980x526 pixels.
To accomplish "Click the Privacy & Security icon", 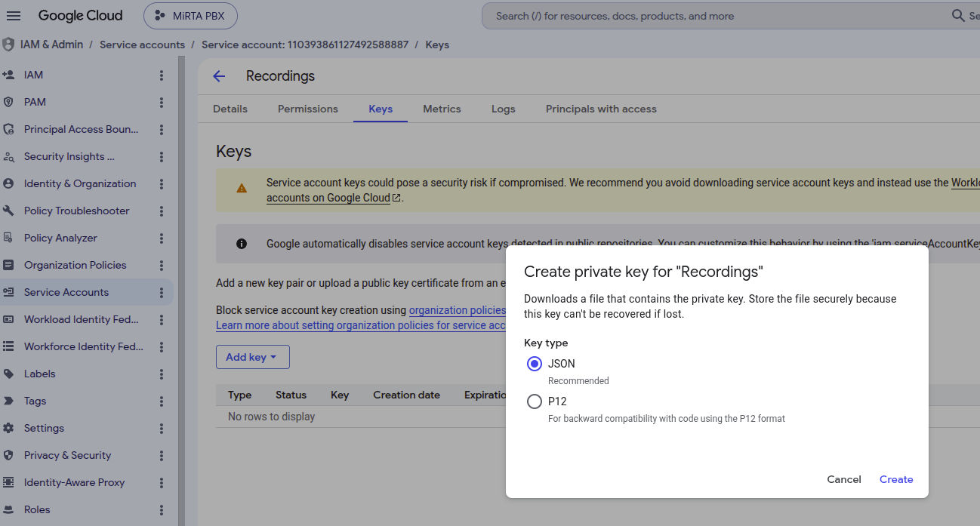I will pyautogui.click(x=8, y=455).
